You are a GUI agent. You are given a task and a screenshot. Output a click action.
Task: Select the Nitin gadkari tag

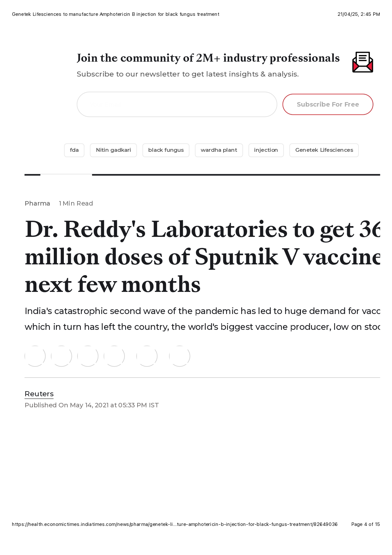tap(113, 150)
